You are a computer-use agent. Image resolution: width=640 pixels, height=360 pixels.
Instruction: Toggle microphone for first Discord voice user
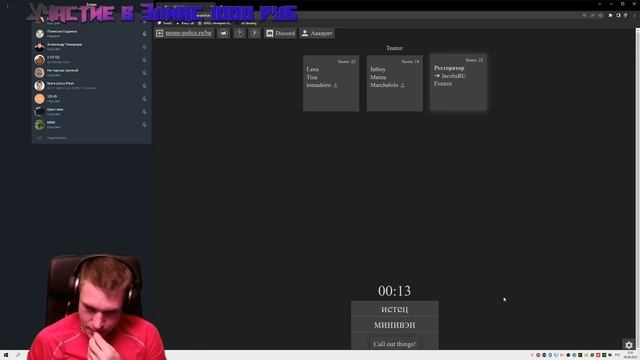(144, 33)
